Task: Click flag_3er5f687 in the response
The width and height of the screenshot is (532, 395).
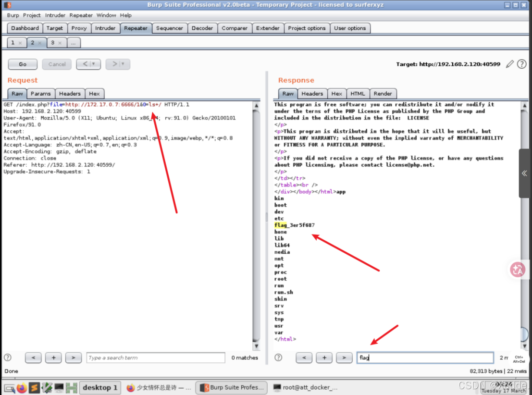Action: coord(295,225)
